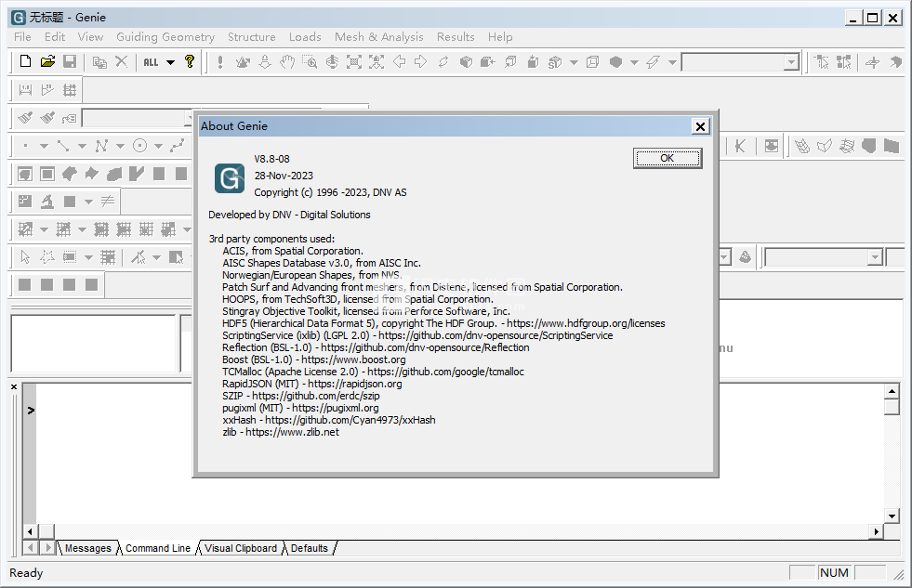The width and height of the screenshot is (912, 588).
Task: Open the Edit menu
Action: tap(55, 36)
